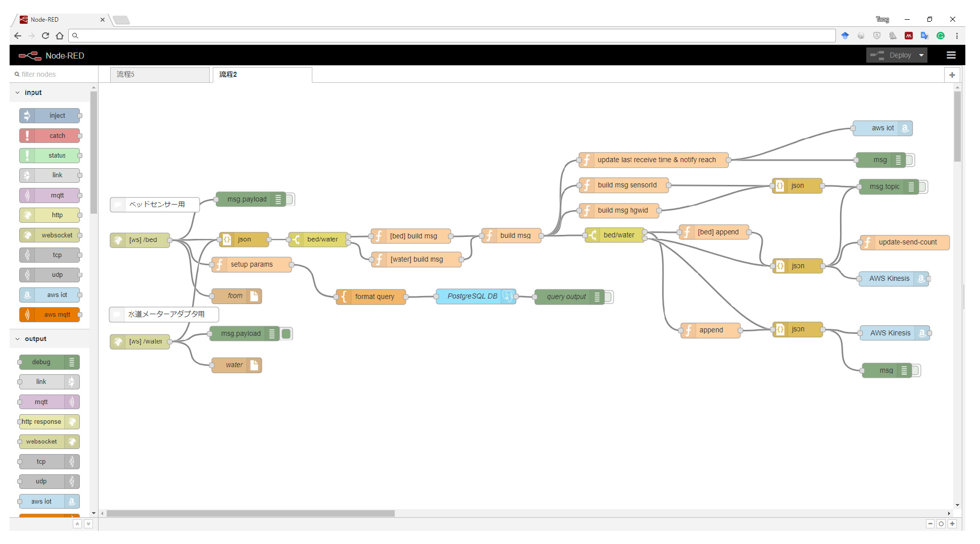
Task: Select the 流程2 flow tab
Action: [x=262, y=75]
